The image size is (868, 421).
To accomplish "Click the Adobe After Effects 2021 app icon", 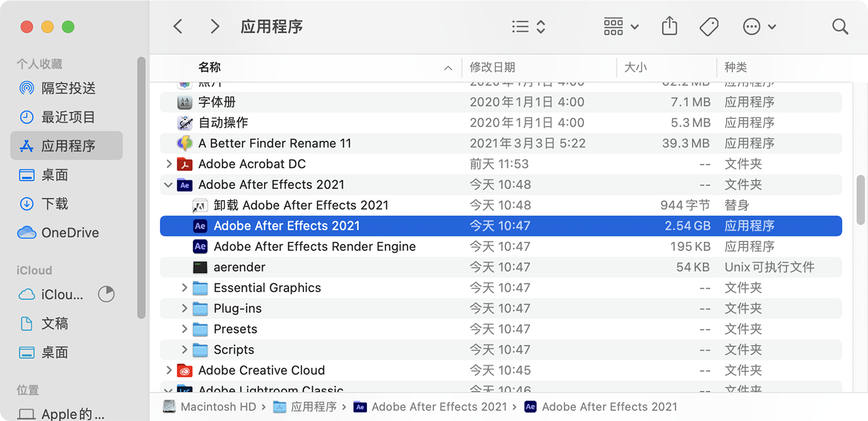I will tap(200, 226).
